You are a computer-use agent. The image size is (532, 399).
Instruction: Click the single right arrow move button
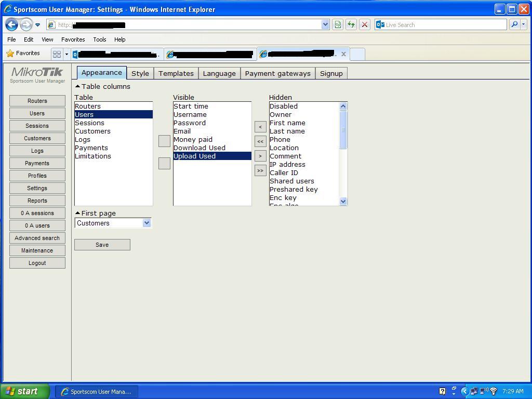click(260, 156)
